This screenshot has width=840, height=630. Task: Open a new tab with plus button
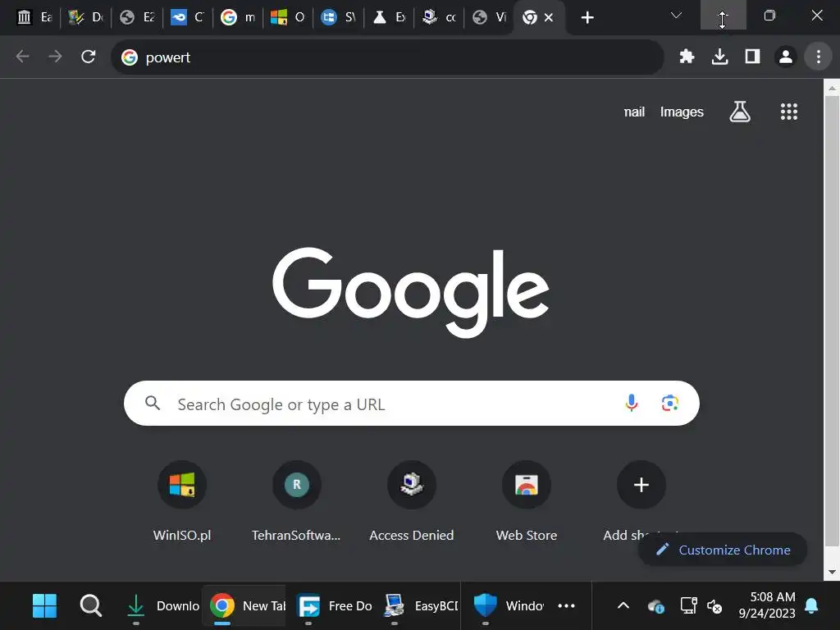[587, 18]
